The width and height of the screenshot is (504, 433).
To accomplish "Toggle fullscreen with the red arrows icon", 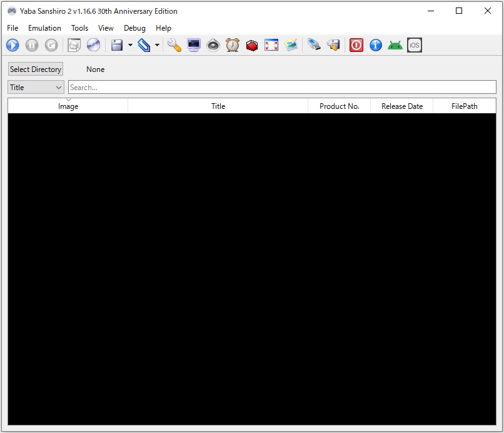I will (271, 45).
